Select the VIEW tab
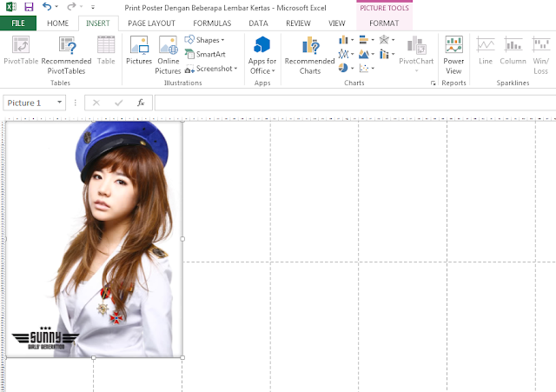Image resolution: width=556 pixels, height=392 pixels. point(337,23)
